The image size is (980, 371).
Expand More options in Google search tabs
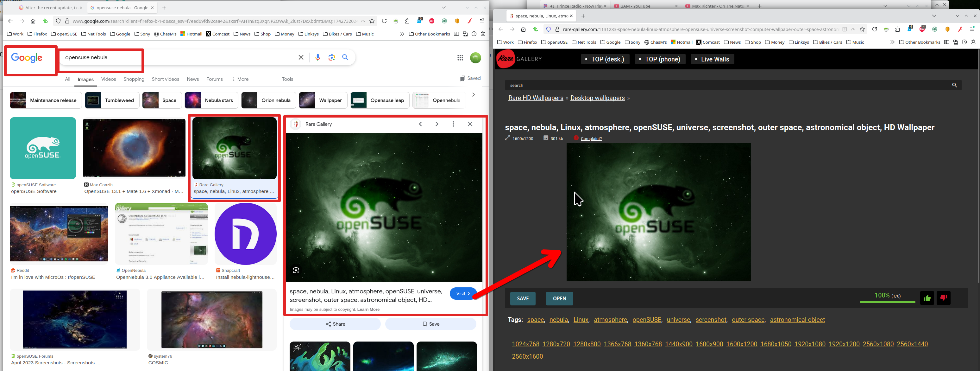[241, 79]
